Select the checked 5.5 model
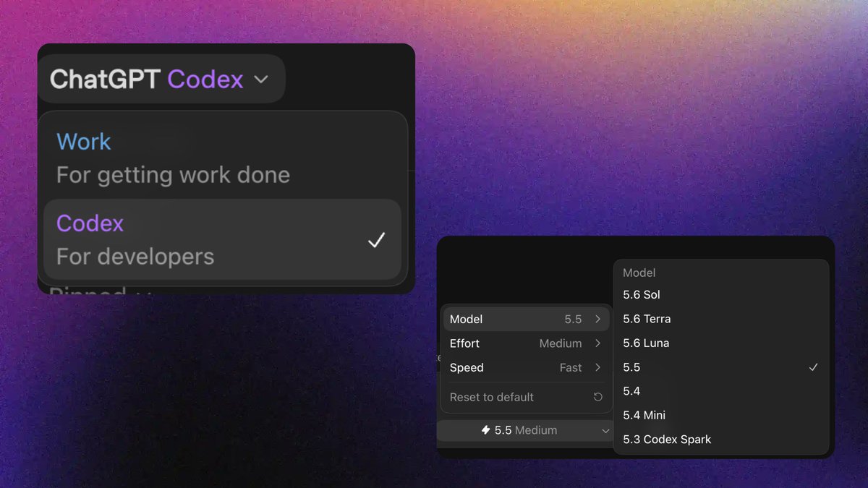868x488 pixels. point(720,367)
